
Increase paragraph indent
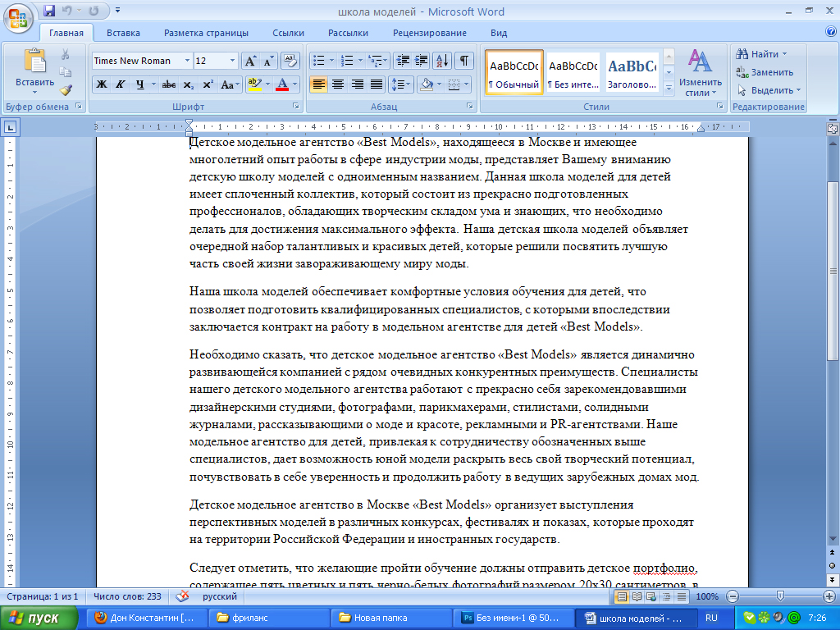421,61
